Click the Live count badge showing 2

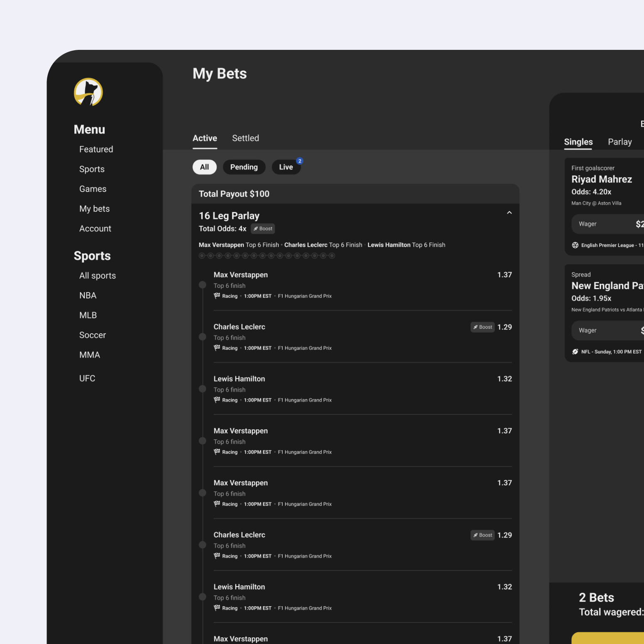pos(300,161)
